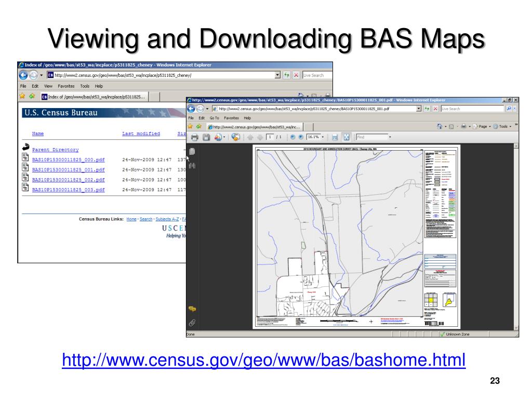Go forward in the Index of directory window
The image size is (532, 399).
(33, 75)
